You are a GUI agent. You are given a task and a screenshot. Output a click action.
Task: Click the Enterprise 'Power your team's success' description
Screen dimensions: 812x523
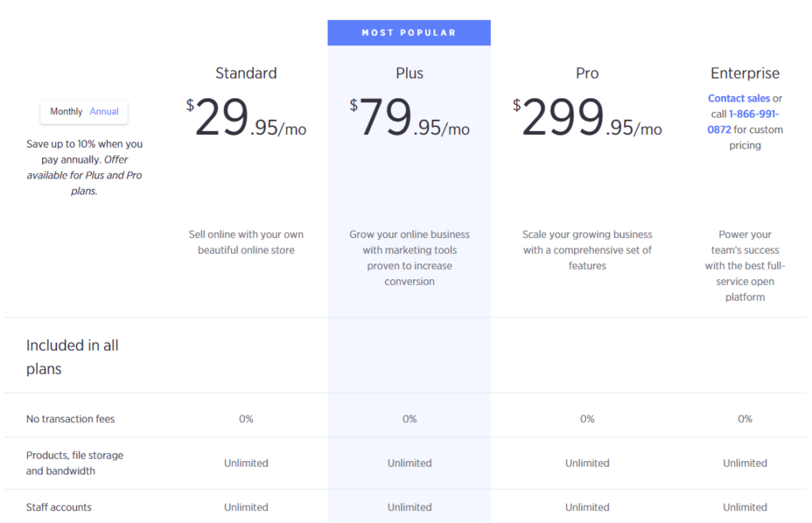tap(745, 266)
